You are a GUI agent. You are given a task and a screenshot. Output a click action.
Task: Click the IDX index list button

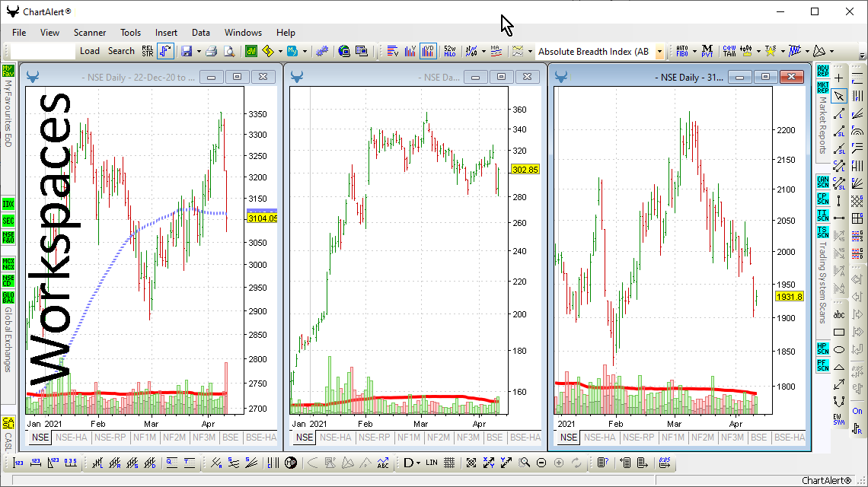8,204
